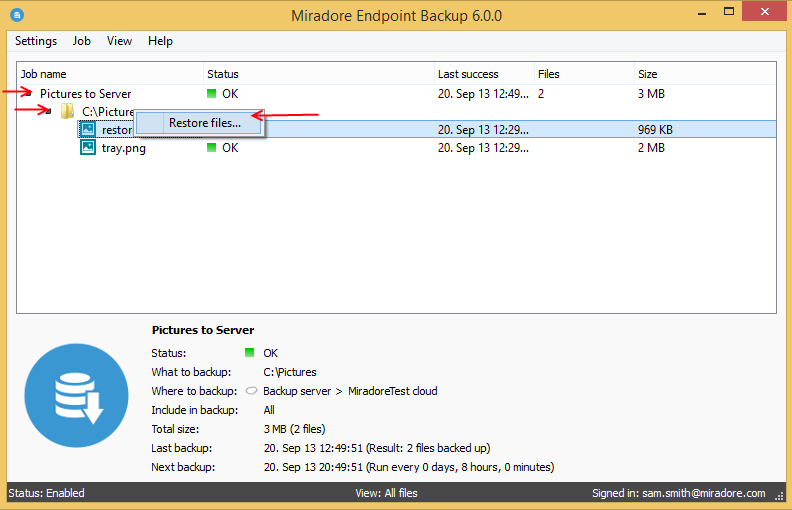The width and height of the screenshot is (792, 510).
Task: Click Status: Enabled in status bar
Action: click(x=46, y=493)
